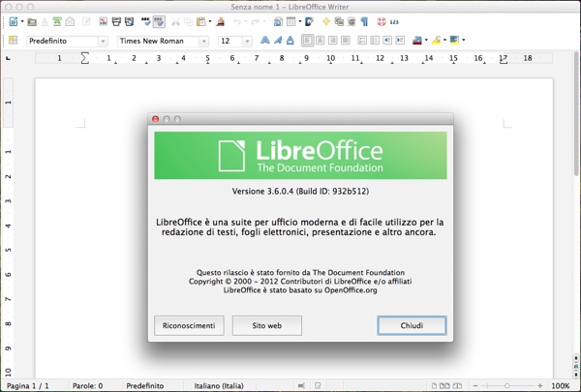The height and width of the screenshot is (392, 581).
Task: Click Predefinito page style in status bar
Action: point(145,385)
